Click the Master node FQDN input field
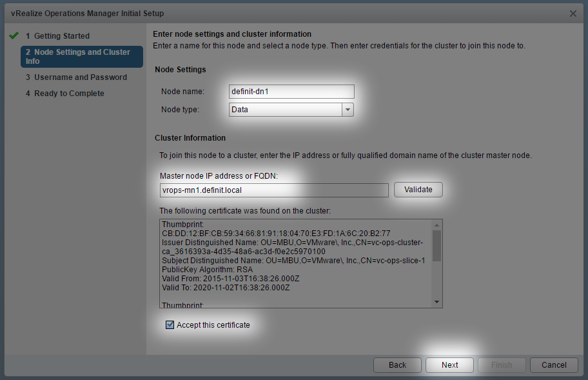 [274, 190]
